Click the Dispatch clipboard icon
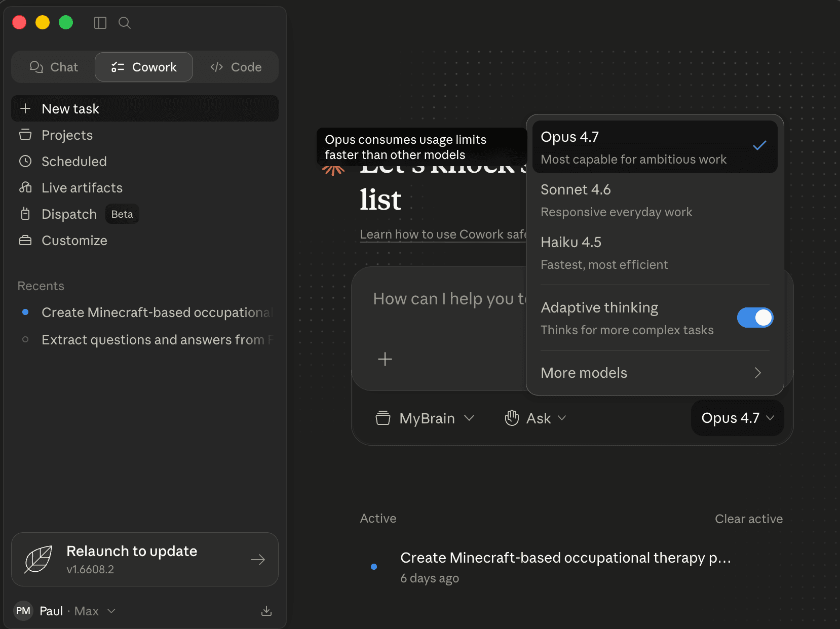The image size is (840, 629). 25,214
